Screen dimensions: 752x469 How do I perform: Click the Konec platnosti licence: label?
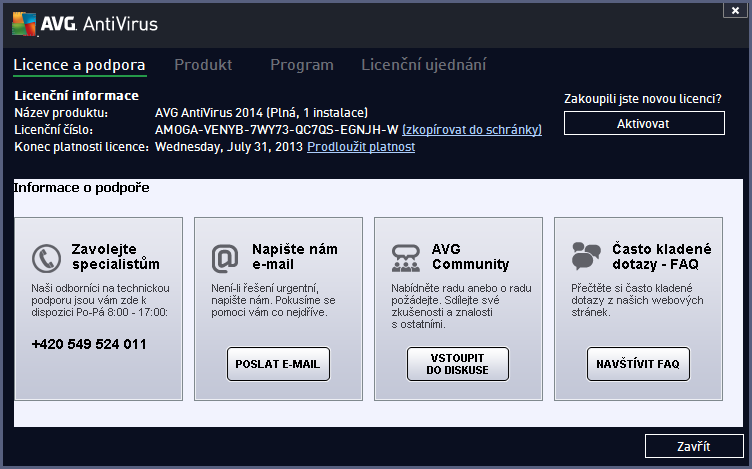coord(82,147)
